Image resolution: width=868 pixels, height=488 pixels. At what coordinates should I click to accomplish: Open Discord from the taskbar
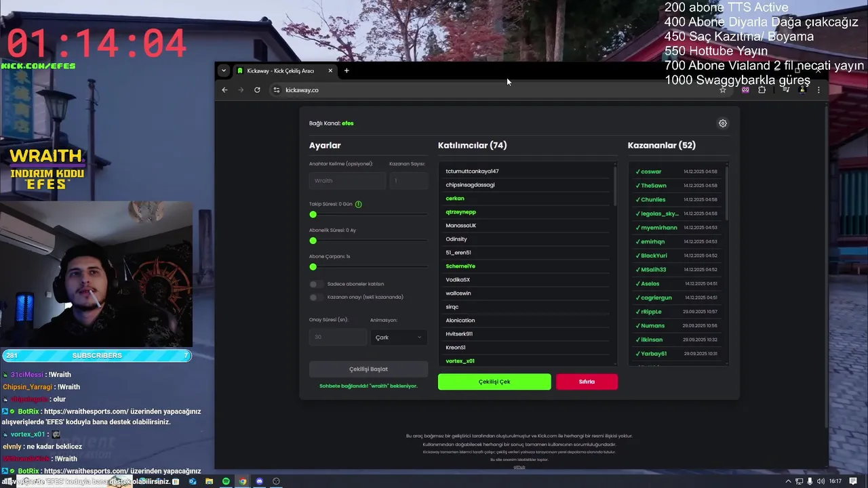point(259,481)
